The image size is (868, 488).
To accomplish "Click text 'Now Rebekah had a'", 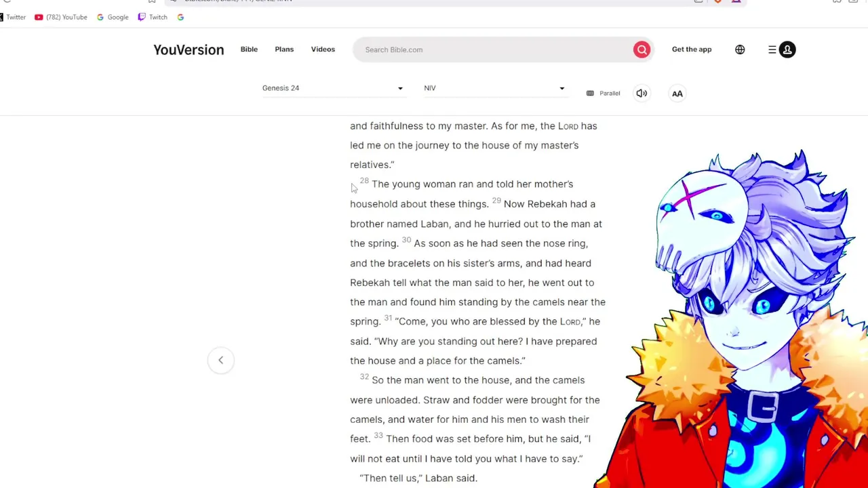I will click(549, 204).
